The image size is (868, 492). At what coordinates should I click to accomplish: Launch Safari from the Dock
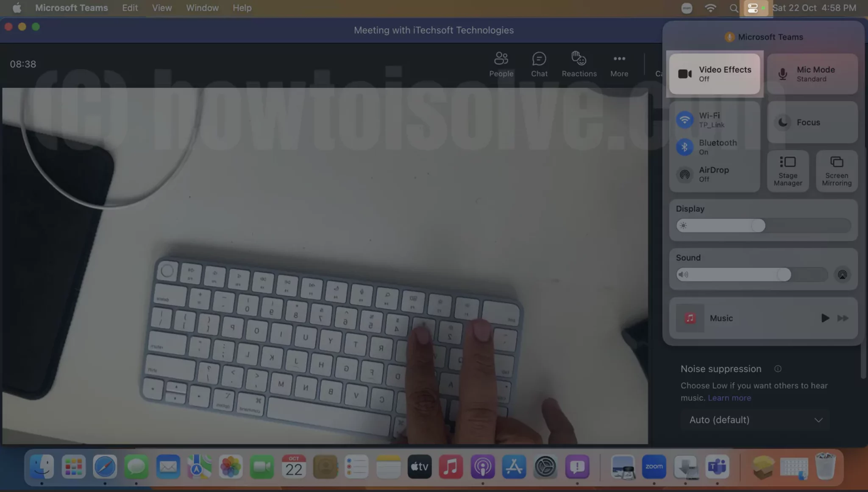[x=105, y=467]
